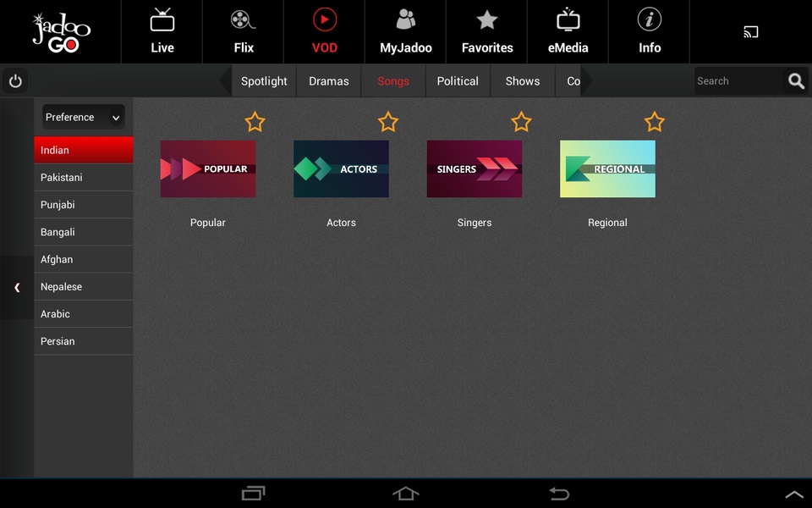Screen dimensions: 812x508
Task: Select Pakistani in the language list
Action: [x=84, y=177]
